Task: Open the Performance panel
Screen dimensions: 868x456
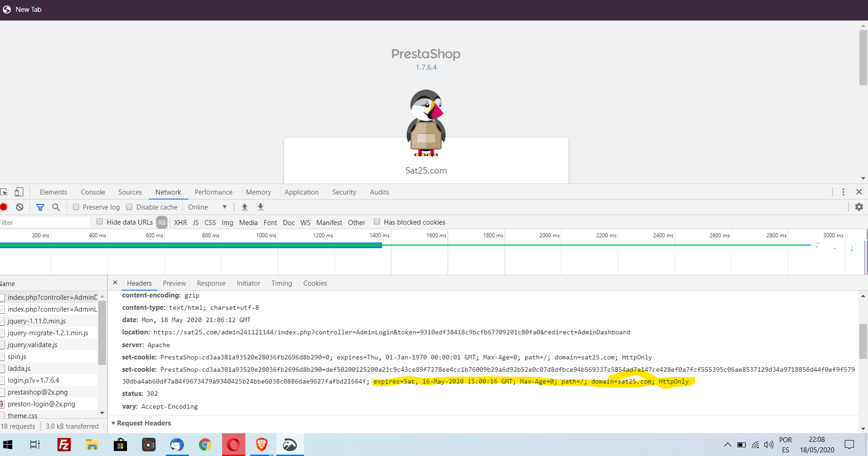Action: (x=213, y=192)
